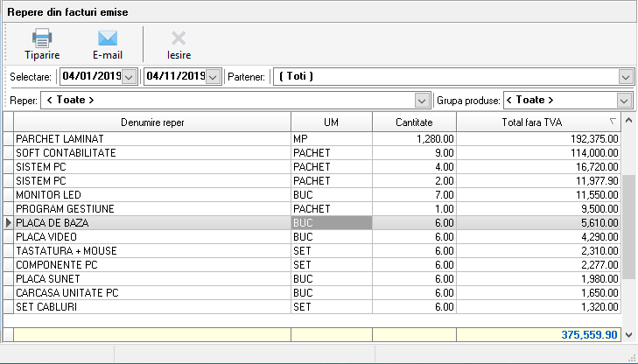The height and width of the screenshot is (364, 638).
Task: Expand the Reper combo box arrow
Action: tap(424, 100)
